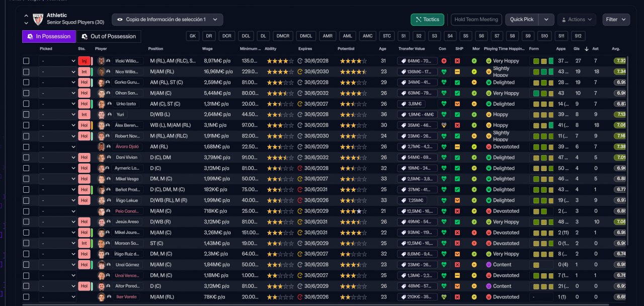Click Iñaki Williams' Very Happy smiley icon
The height and width of the screenshot is (306, 644).
[x=489, y=61]
